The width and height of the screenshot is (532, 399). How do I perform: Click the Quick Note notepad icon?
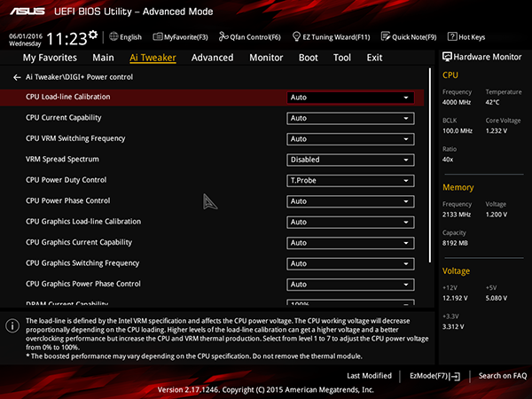point(386,36)
